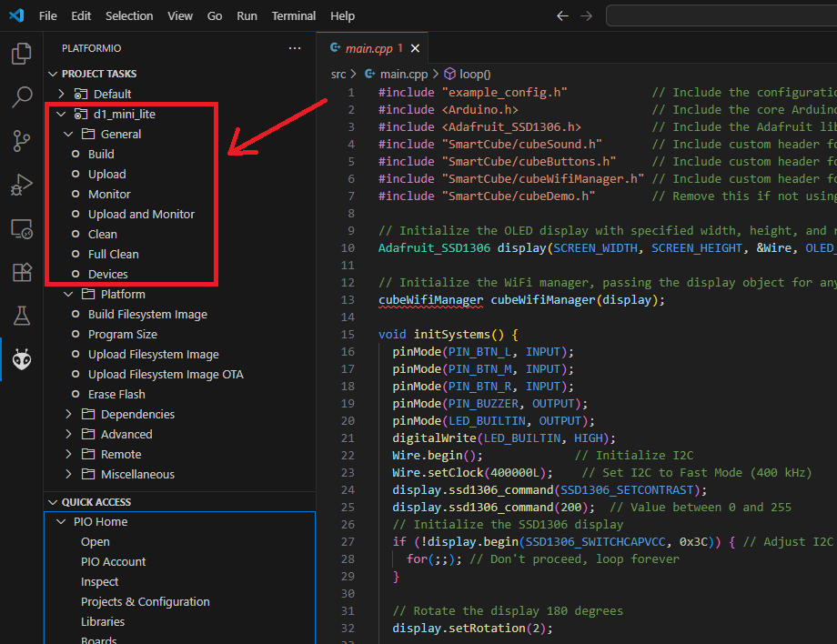Image resolution: width=837 pixels, height=644 pixels.
Task: Click Projects & Configuration in Quick Access
Action: [145, 601]
